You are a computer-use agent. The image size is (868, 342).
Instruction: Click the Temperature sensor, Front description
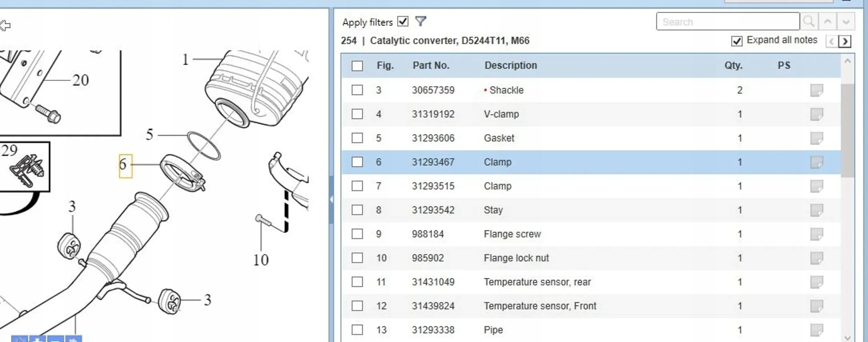point(540,306)
